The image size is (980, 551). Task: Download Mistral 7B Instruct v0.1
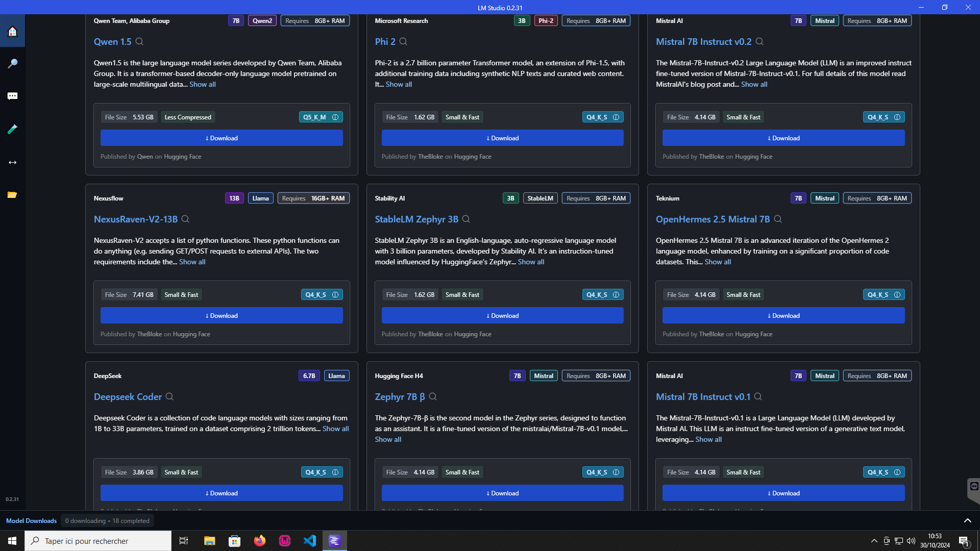(x=783, y=493)
